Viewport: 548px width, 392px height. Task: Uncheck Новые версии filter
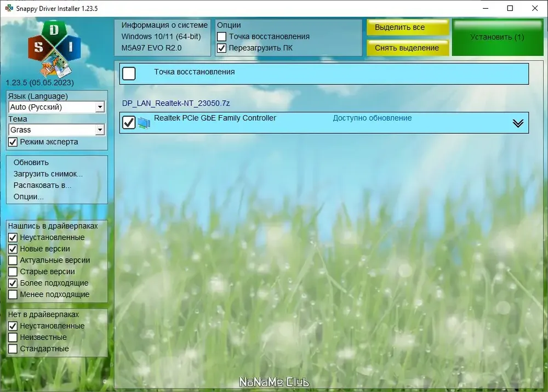(13, 249)
